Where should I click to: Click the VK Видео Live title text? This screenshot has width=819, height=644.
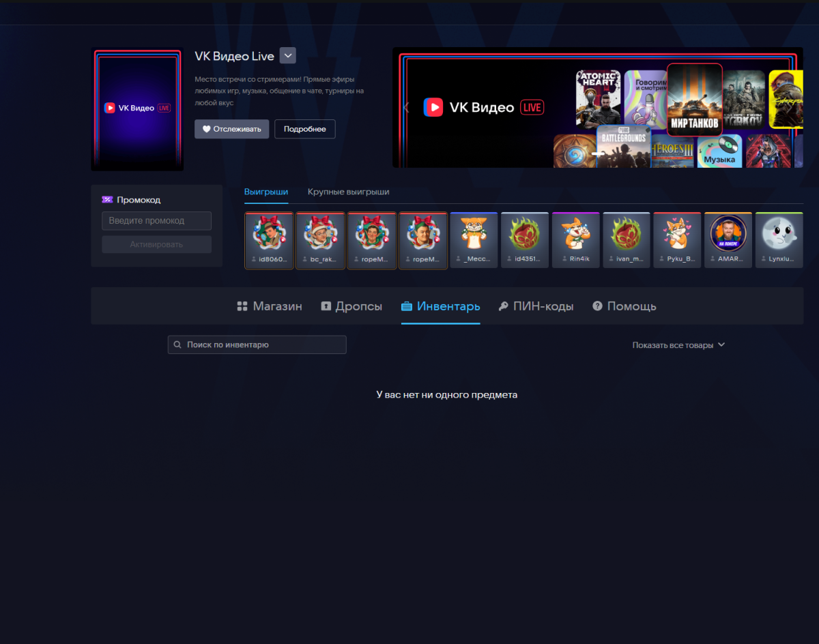[x=234, y=56]
